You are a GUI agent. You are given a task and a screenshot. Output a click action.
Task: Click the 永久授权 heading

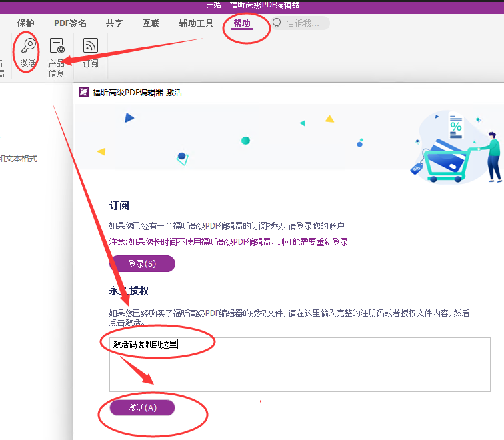(x=129, y=291)
